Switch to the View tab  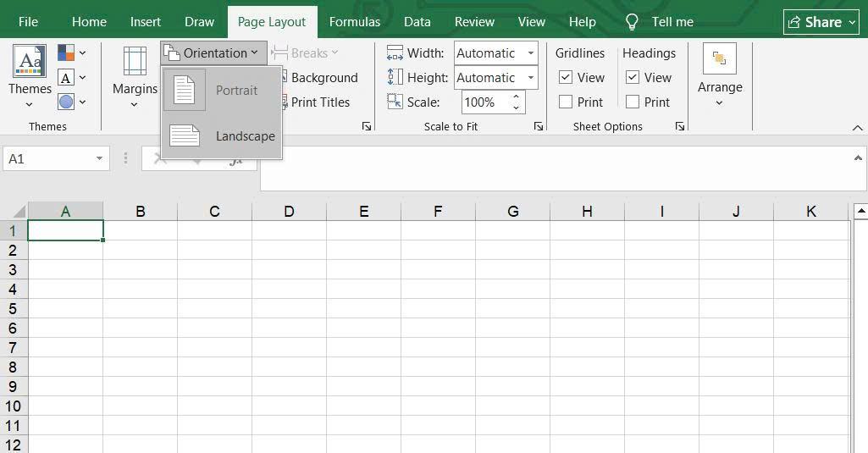click(532, 22)
